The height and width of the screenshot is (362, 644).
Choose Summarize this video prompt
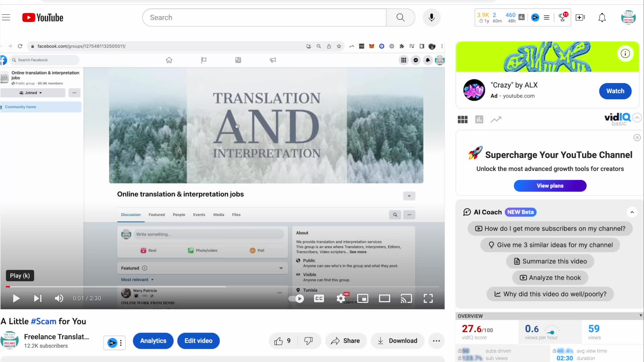tap(550, 261)
